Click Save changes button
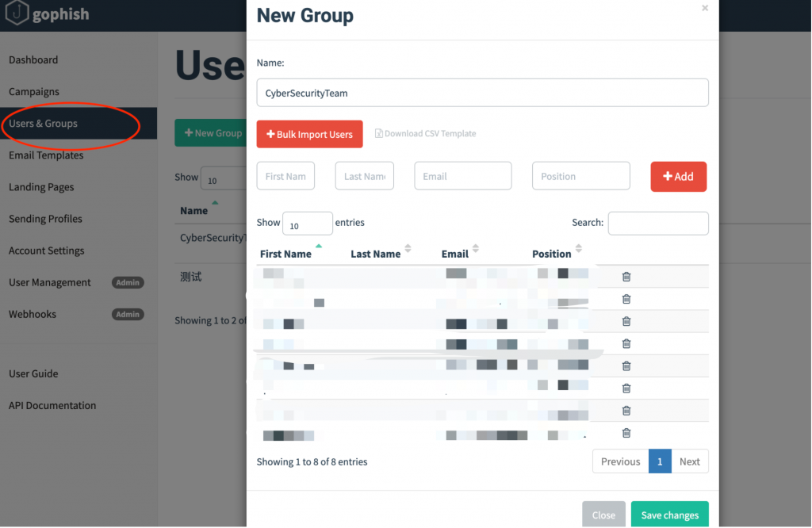 coord(669,515)
